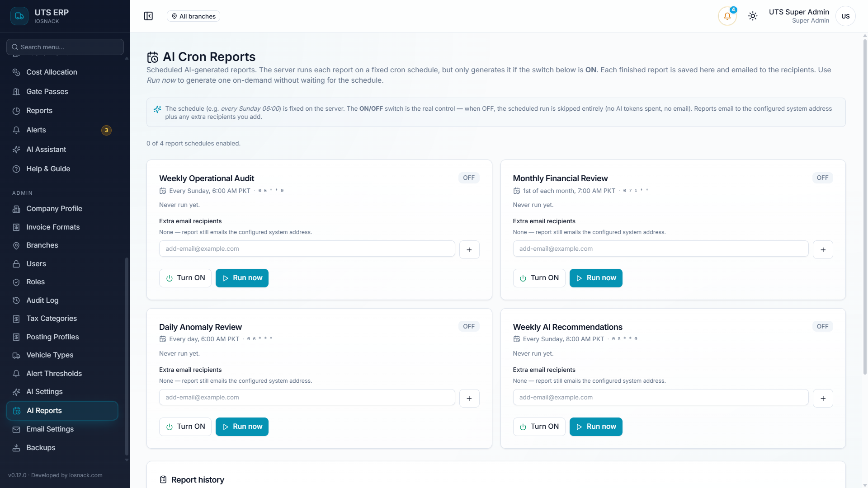868x488 pixels.
Task: Click the Cost Allocation sidebar icon
Action: pos(16,72)
